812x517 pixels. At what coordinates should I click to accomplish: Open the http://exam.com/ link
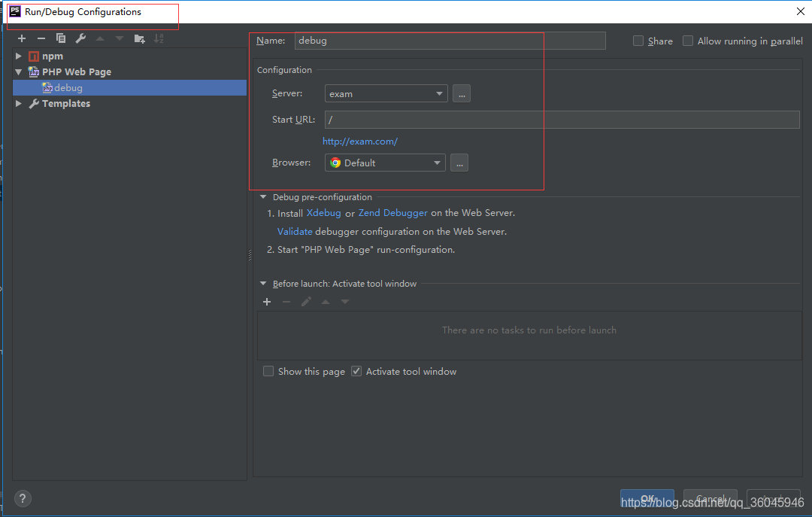(359, 141)
